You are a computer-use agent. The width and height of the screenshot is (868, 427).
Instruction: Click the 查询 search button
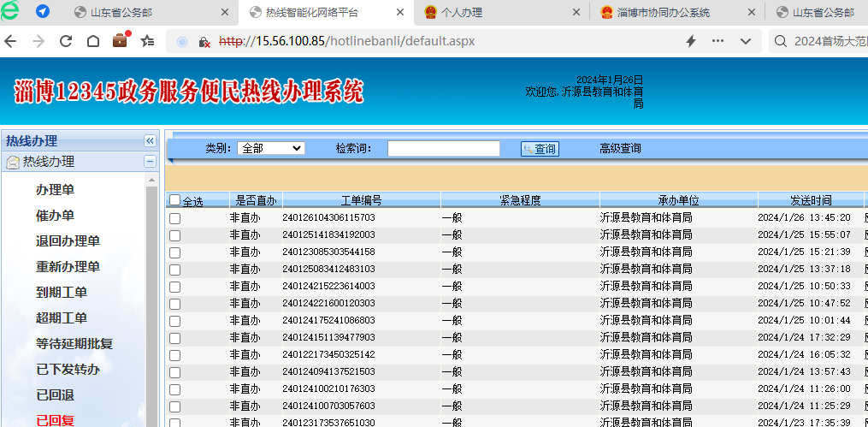click(540, 149)
